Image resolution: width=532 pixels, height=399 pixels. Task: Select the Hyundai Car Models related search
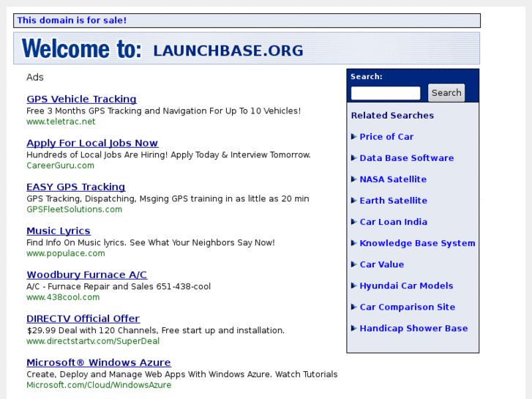coord(406,286)
